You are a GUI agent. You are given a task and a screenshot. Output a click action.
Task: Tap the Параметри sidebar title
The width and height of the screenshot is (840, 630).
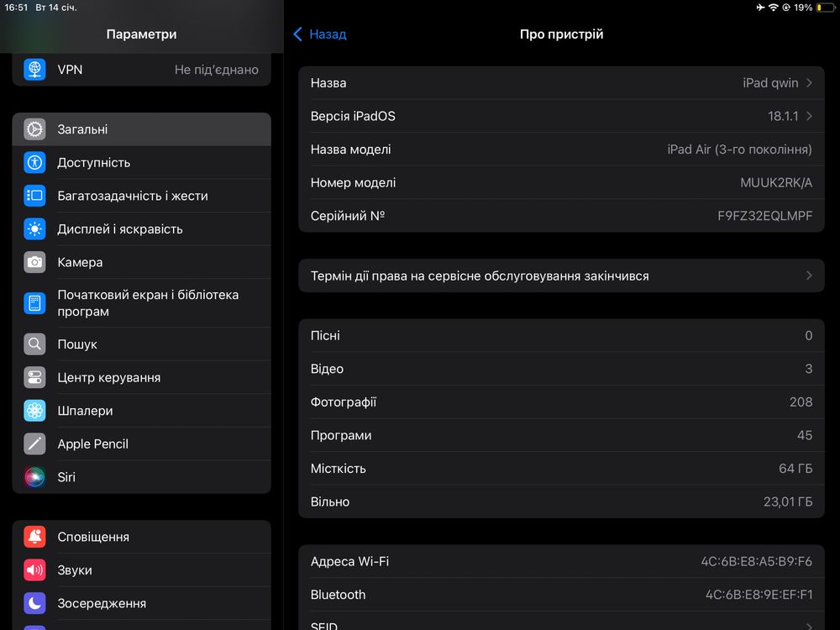(141, 34)
